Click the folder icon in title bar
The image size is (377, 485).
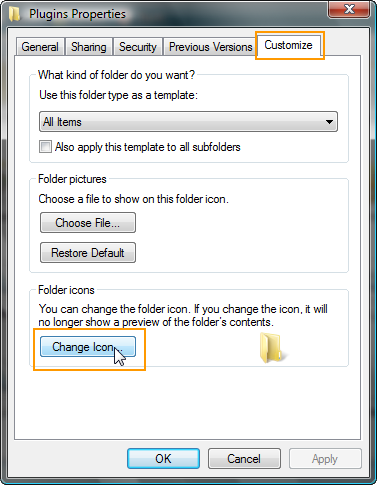tap(14, 14)
